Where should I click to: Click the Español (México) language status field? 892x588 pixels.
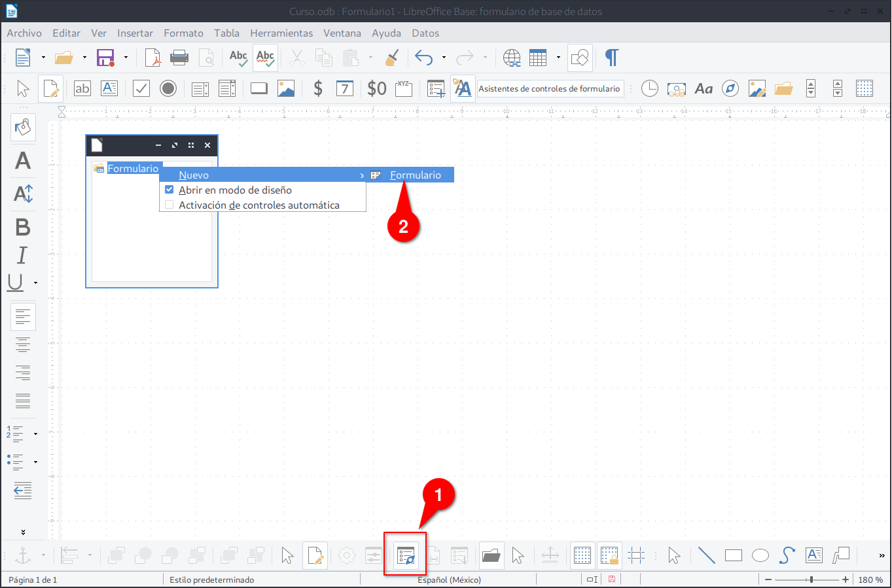click(x=449, y=580)
